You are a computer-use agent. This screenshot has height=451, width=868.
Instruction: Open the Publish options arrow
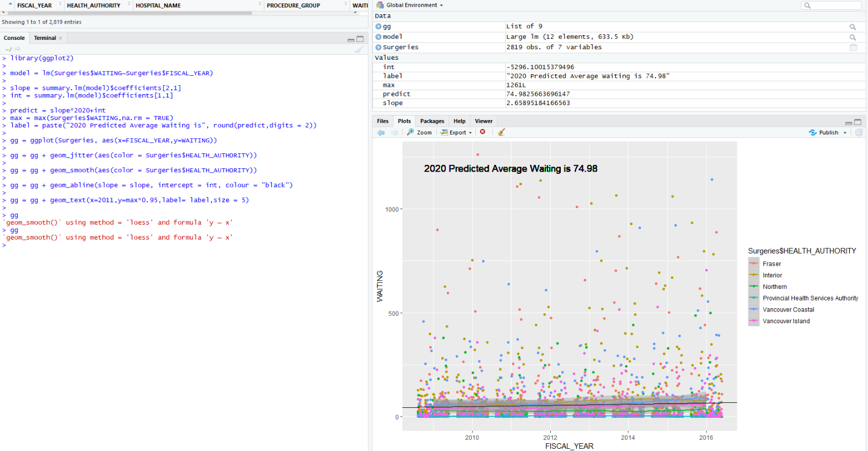point(845,133)
